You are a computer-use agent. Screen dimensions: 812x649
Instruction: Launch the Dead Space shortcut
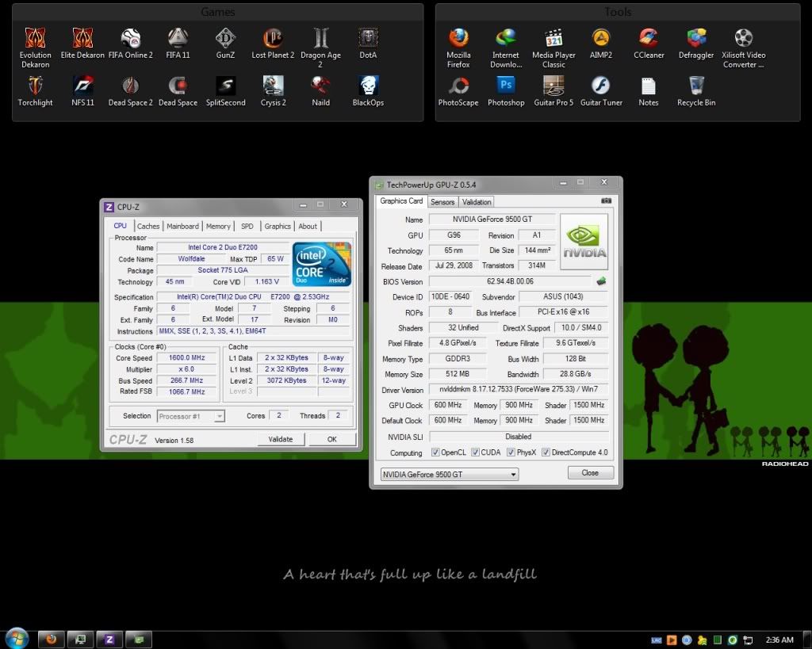[178, 91]
